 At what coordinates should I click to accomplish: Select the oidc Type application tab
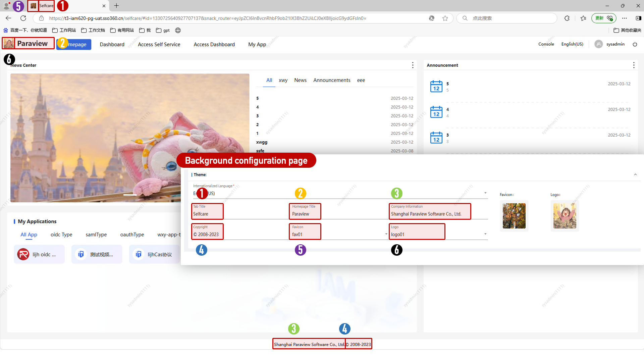tap(61, 235)
